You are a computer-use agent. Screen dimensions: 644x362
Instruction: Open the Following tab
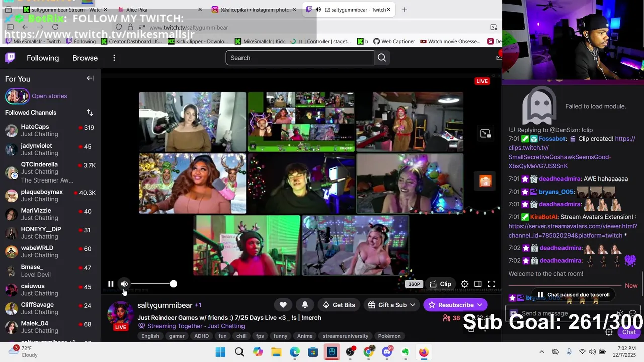43,58
